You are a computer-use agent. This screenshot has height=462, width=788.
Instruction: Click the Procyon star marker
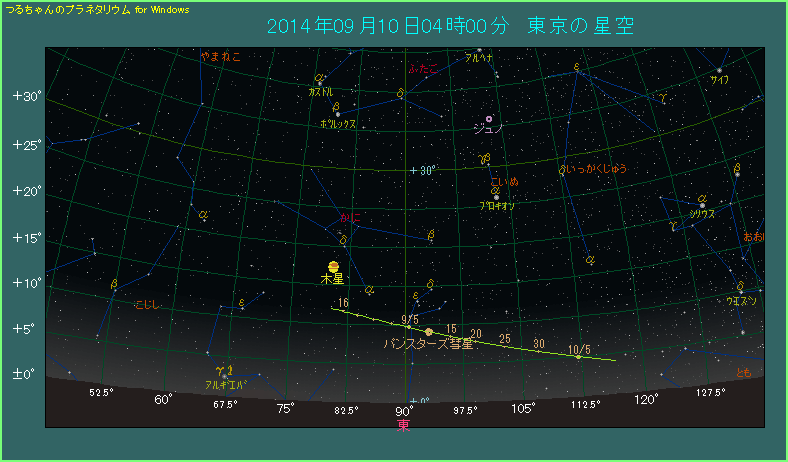pos(496,196)
